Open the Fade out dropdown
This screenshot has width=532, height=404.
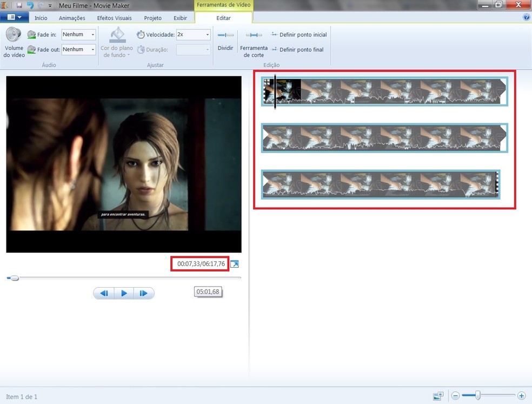[x=79, y=50]
